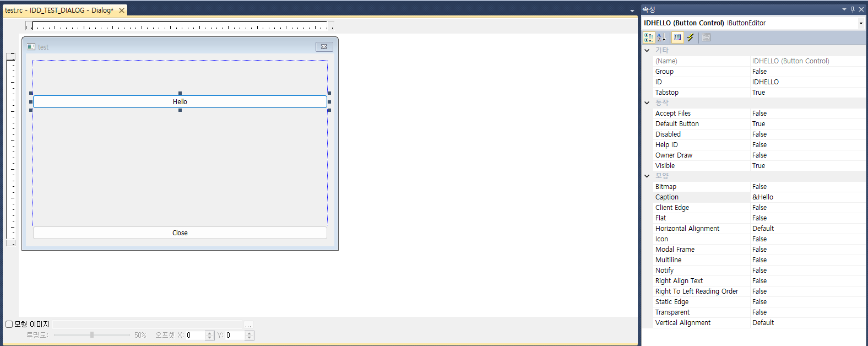Select the Right Align Text property
Image resolution: width=868 pixels, height=346 pixels.
coord(759,281)
